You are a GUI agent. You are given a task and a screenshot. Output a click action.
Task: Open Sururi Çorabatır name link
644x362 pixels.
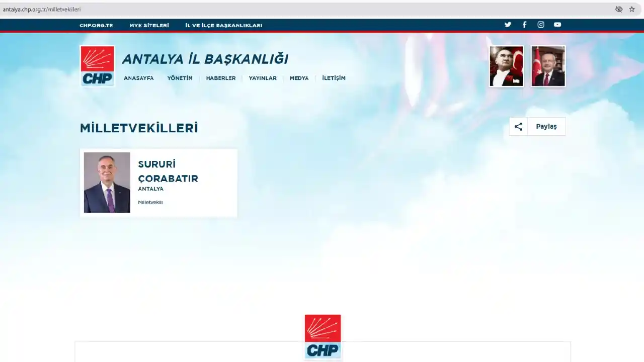click(168, 171)
